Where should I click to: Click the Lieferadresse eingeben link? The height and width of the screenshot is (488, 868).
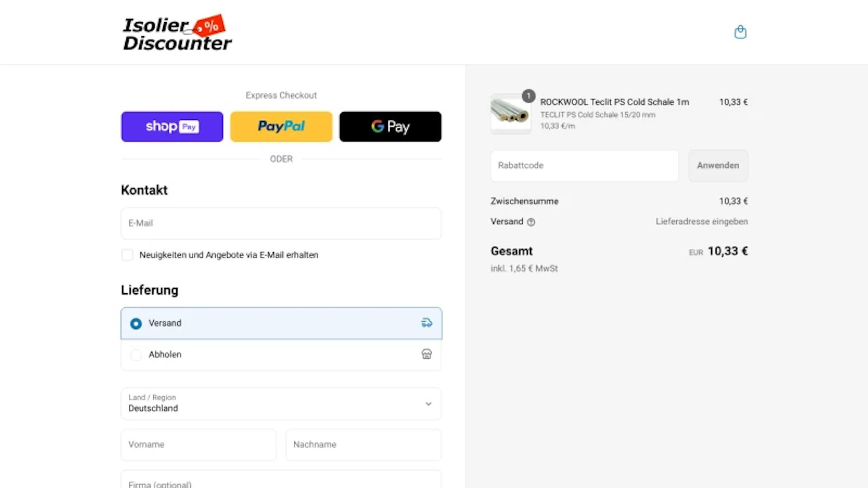[702, 221]
